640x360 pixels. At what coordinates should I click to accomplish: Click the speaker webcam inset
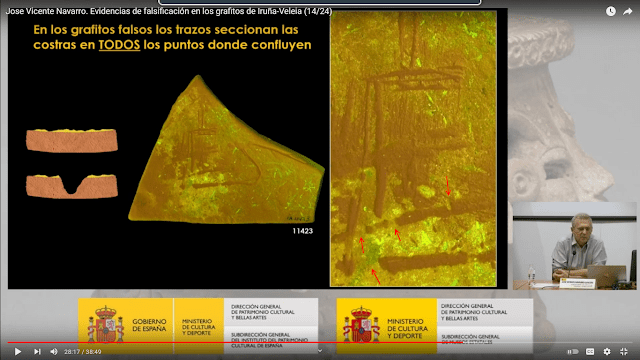point(574,245)
